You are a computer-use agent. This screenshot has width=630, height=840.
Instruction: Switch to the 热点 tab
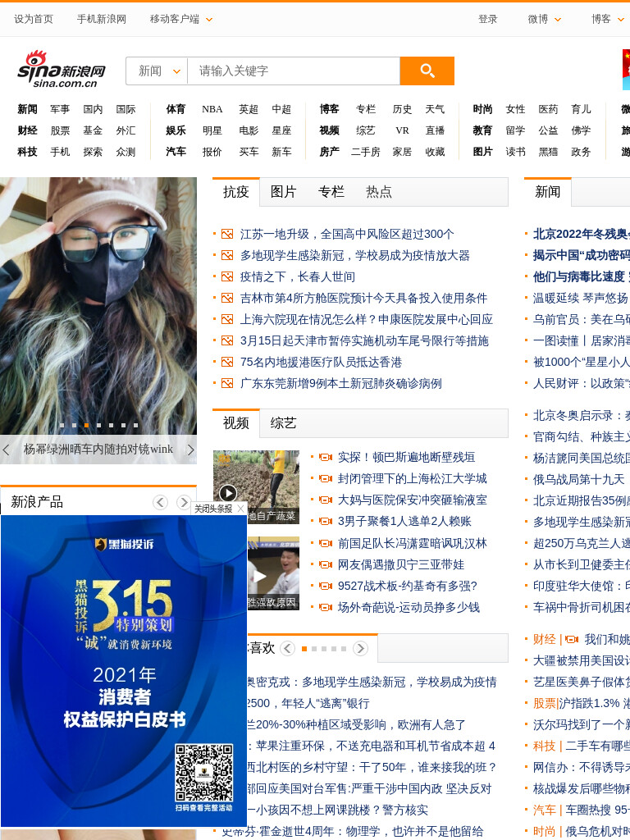379,192
